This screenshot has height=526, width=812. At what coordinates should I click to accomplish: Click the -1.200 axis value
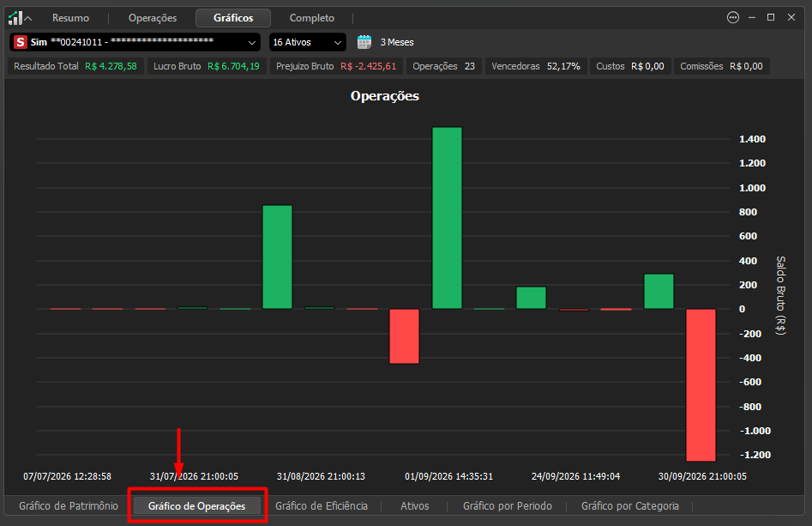755,455
